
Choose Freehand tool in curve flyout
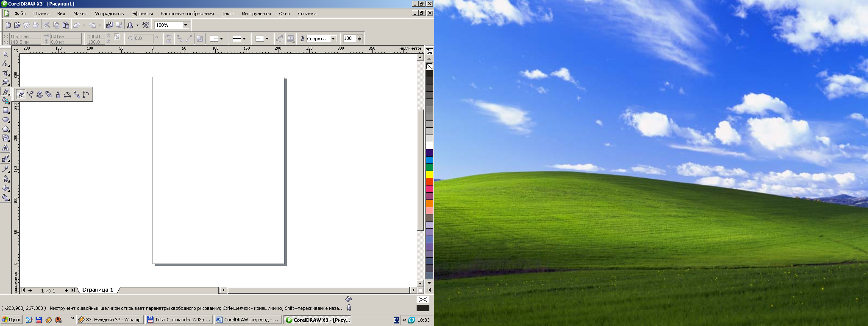21,94
